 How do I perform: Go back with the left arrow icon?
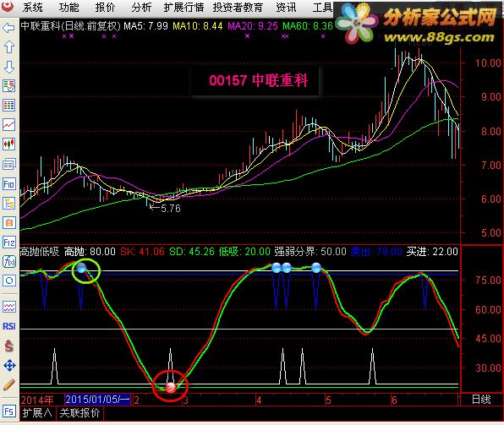click(8, 28)
